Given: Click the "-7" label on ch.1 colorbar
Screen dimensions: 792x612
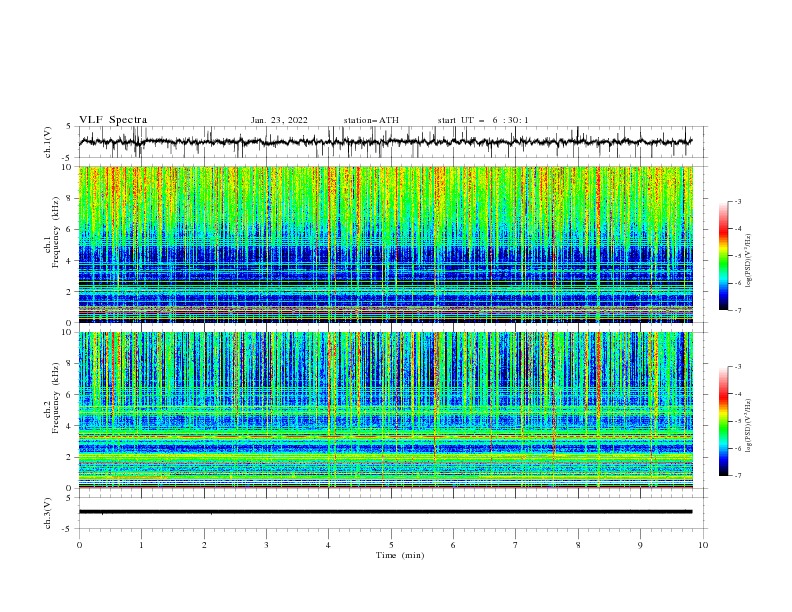Looking at the screenshot, I should click(x=738, y=310).
